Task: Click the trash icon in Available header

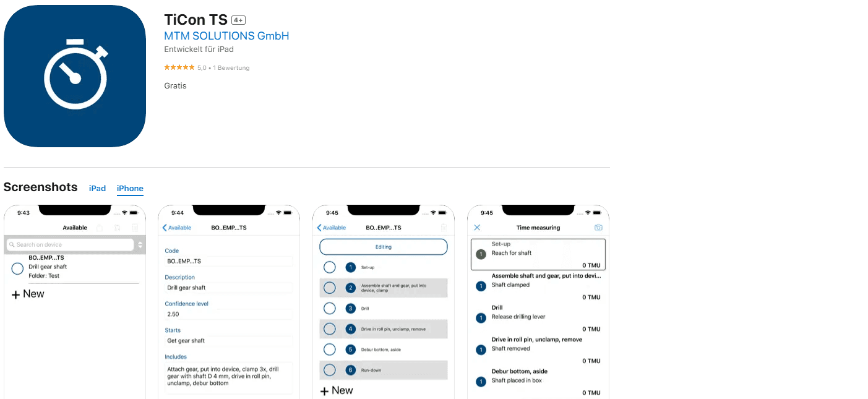Action: point(135,228)
